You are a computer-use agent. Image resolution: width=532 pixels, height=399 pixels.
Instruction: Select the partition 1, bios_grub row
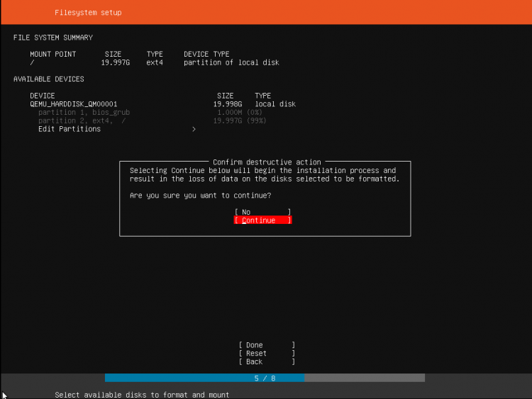click(150, 112)
